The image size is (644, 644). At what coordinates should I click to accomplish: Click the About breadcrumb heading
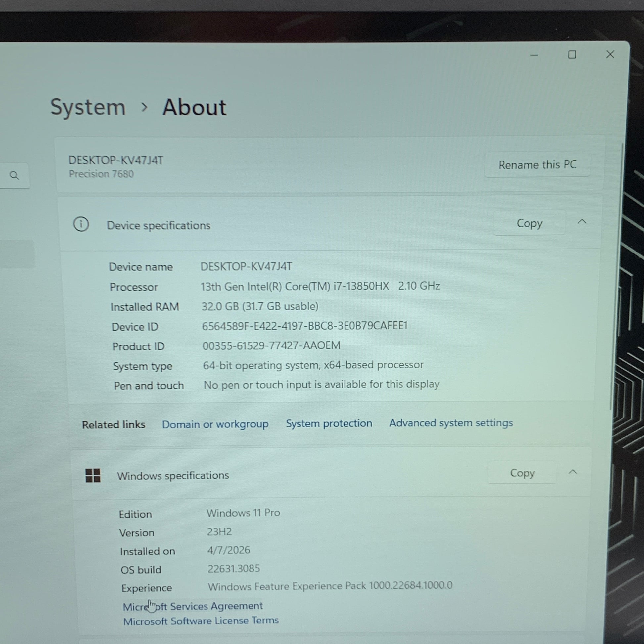194,107
